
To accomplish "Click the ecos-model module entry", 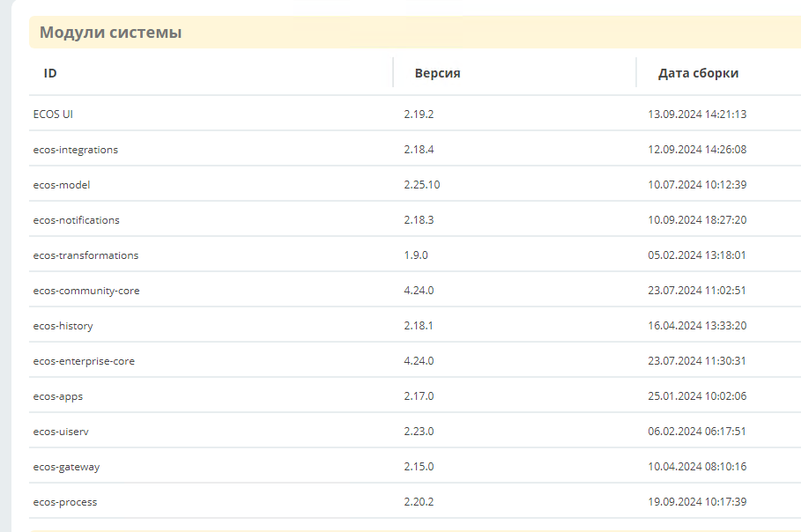I will pyautogui.click(x=62, y=185).
